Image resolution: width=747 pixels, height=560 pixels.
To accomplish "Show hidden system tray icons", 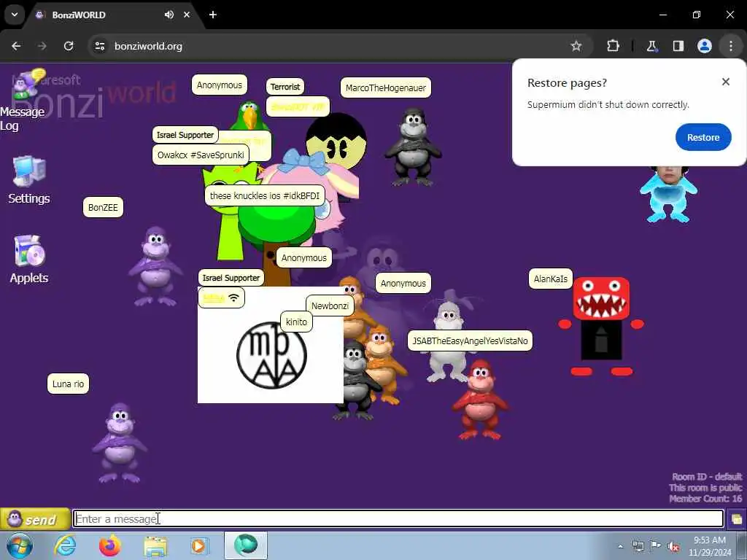I will (x=620, y=546).
